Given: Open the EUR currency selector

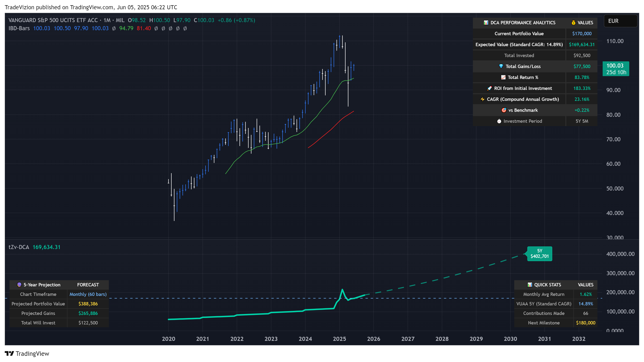Looking at the screenshot, I should click(620, 21).
